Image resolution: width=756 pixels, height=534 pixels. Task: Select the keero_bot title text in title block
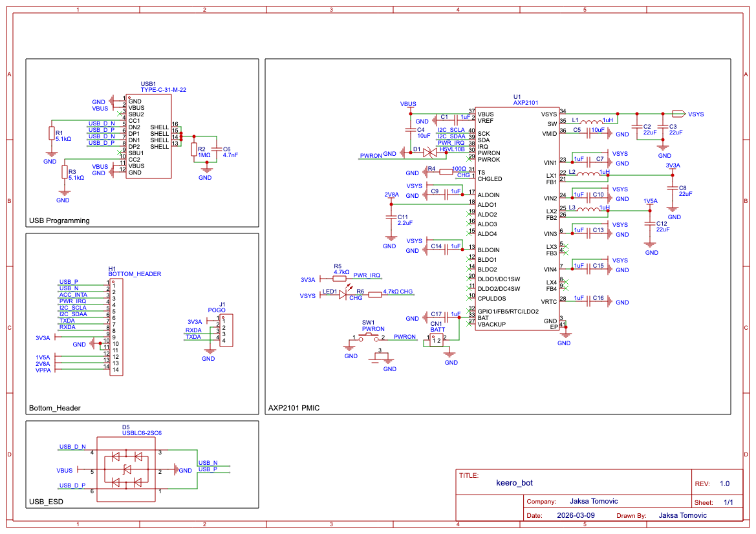(513, 482)
